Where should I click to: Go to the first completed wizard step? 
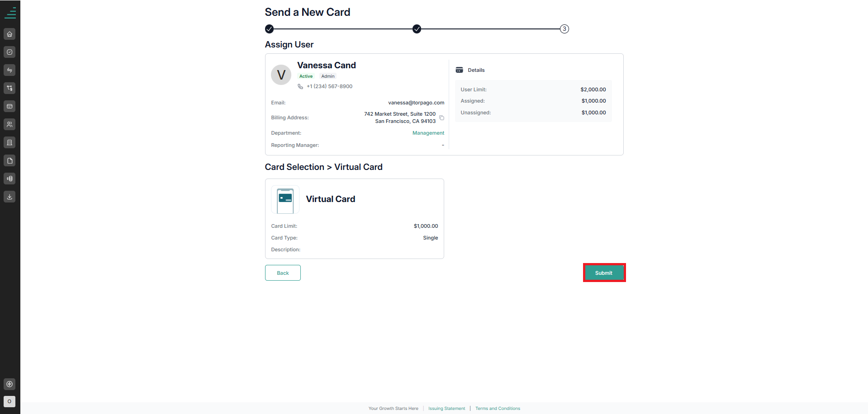pyautogui.click(x=269, y=29)
